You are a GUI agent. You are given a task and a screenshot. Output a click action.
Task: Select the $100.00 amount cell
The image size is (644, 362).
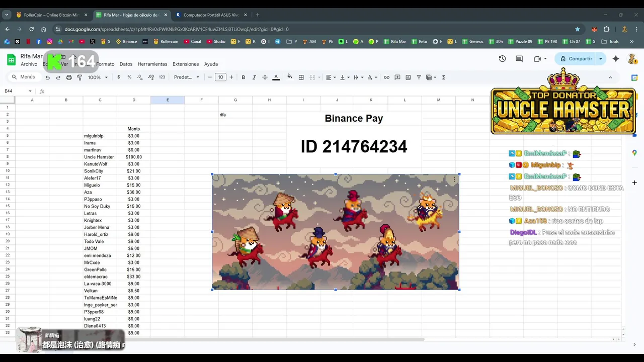tap(134, 157)
